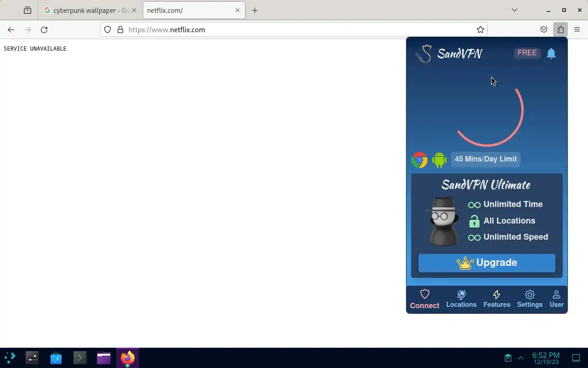
Task: Click the All Locations text
Action: [509, 221]
